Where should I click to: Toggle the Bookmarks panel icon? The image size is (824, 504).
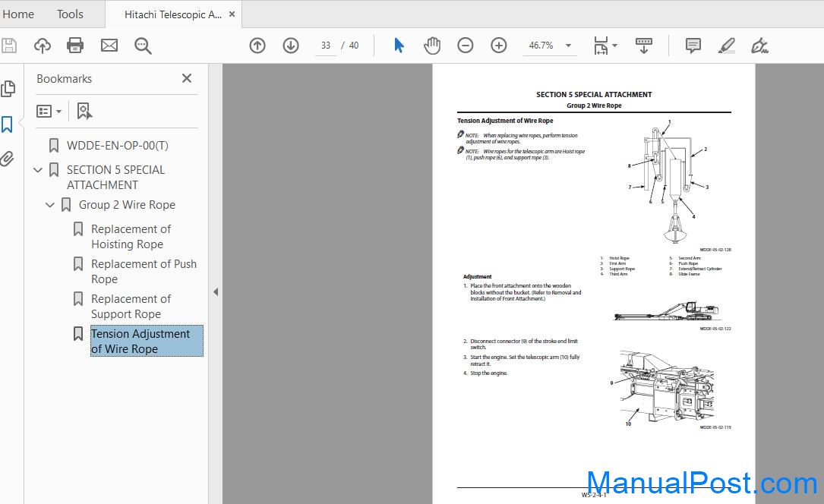pos(7,124)
